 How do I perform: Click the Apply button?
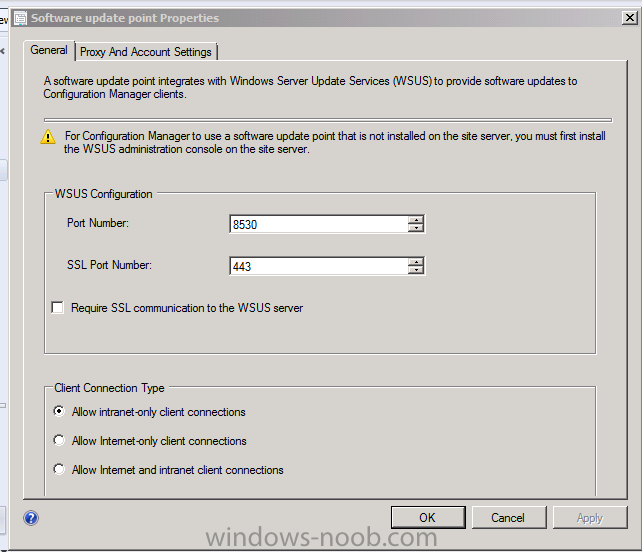590,518
